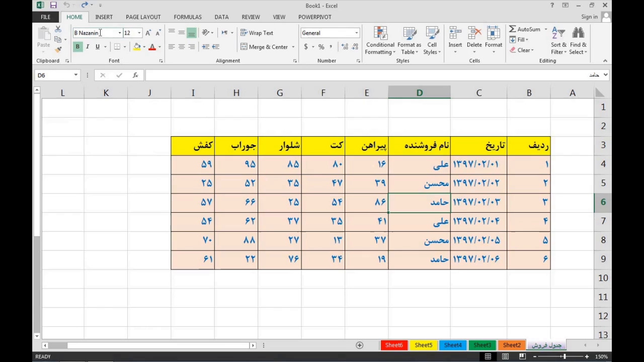Open Format as Table gallery

pos(409,34)
